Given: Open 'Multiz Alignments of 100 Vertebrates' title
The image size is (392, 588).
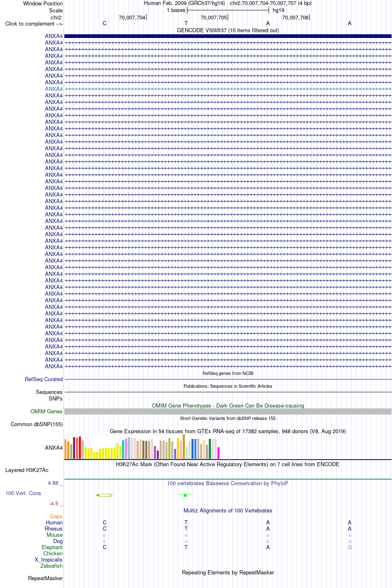Looking at the screenshot, I should [228, 511].
